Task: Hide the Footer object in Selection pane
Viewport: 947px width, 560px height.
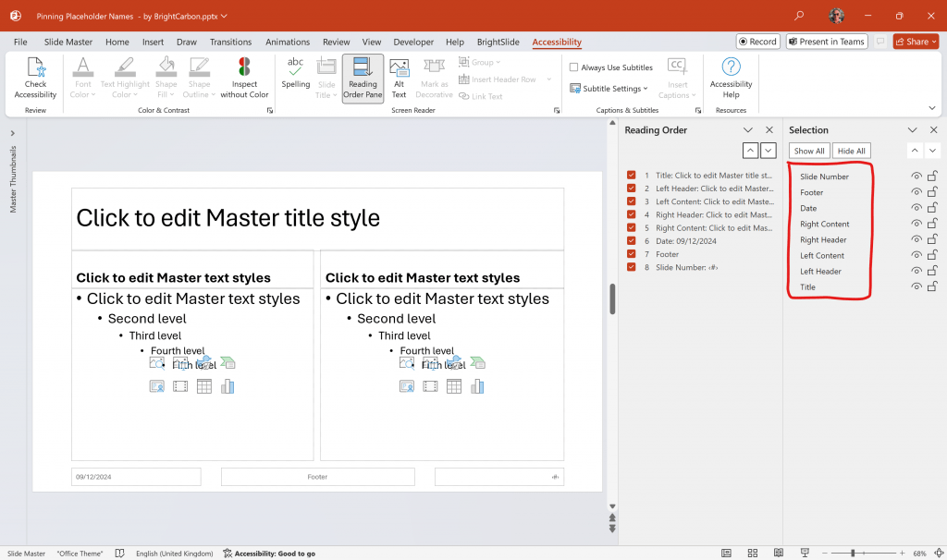Action: [x=916, y=191]
